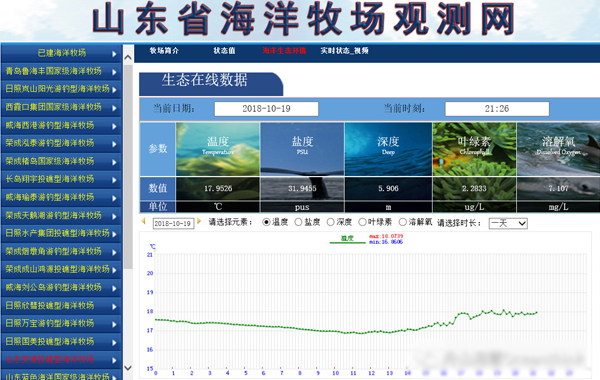Open the 盐度 PSU parameter tile

point(302,149)
